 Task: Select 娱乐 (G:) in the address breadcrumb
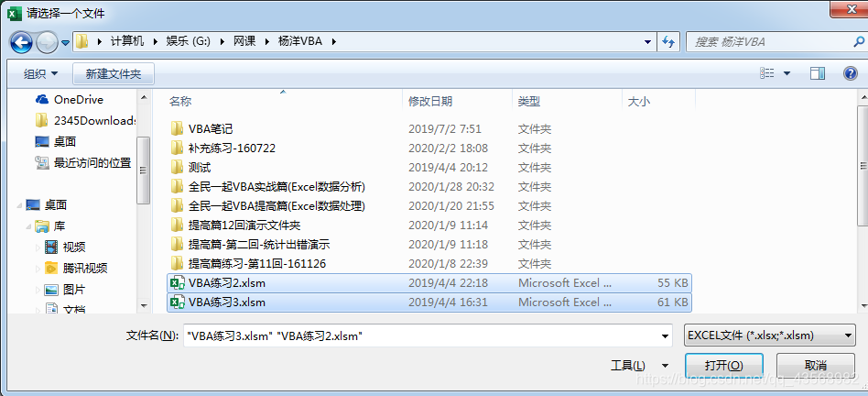pyautogui.click(x=189, y=41)
